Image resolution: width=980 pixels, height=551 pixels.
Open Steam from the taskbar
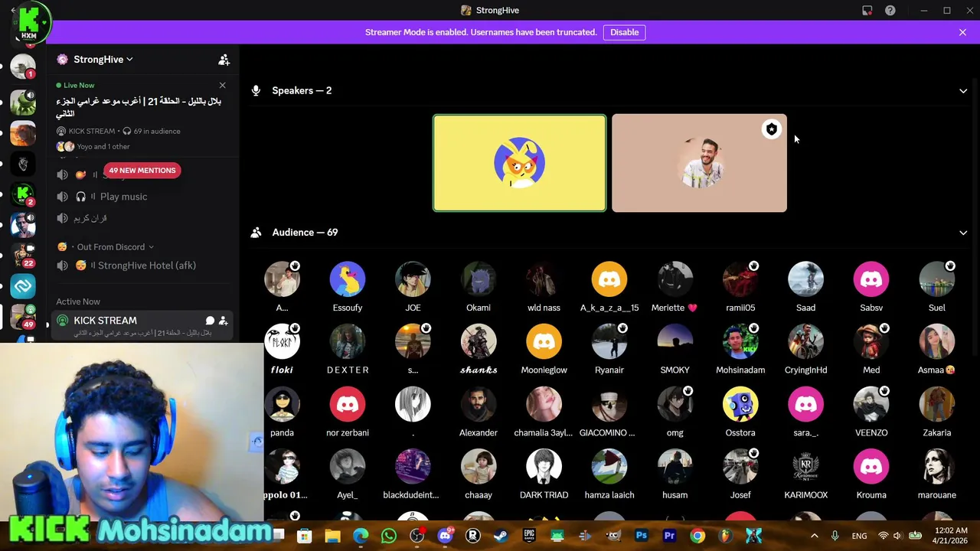501,536
